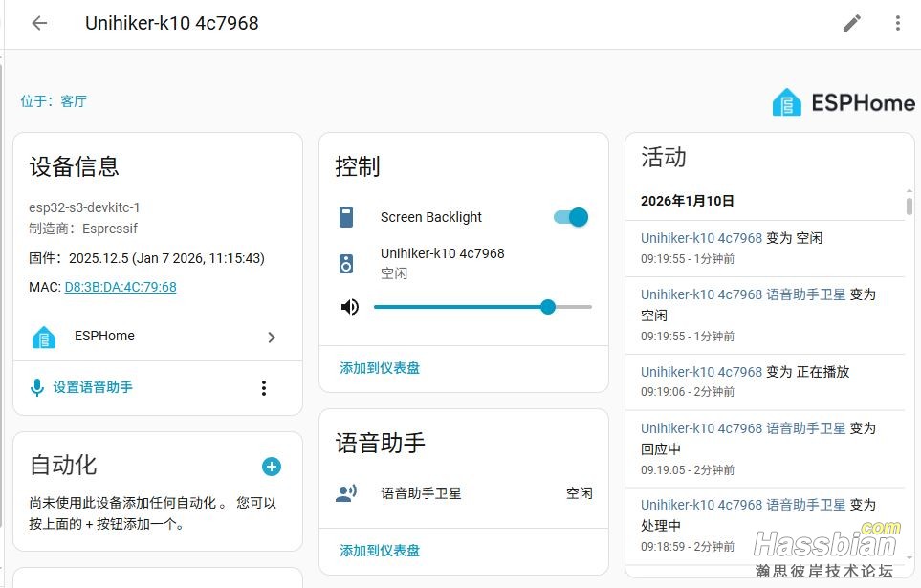The height and width of the screenshot is (588, 921).
Task: Click the 活动 panel scrollbar
Action: tap(909, 206)
